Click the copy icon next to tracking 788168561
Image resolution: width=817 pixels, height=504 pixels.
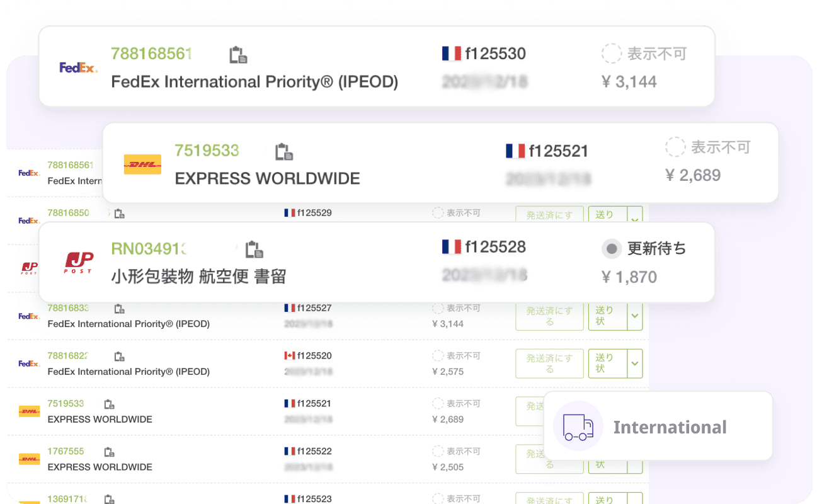(x=239, y=54)
